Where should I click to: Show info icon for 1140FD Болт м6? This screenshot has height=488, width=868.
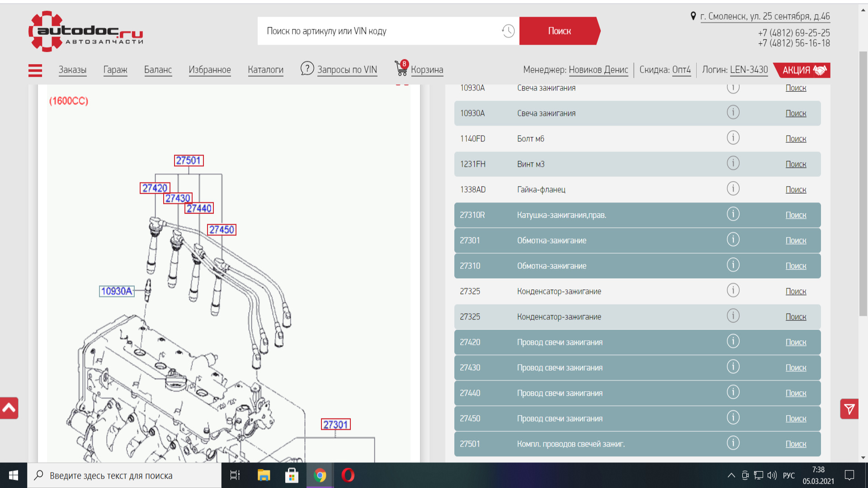(733, 137)
